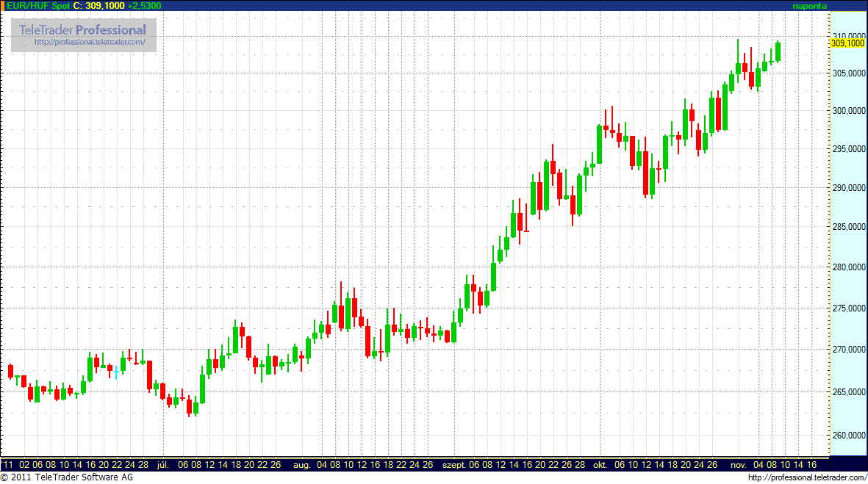Click the 295,0000 price axis label
Screen dimensions: 868x484
point(849,149)
